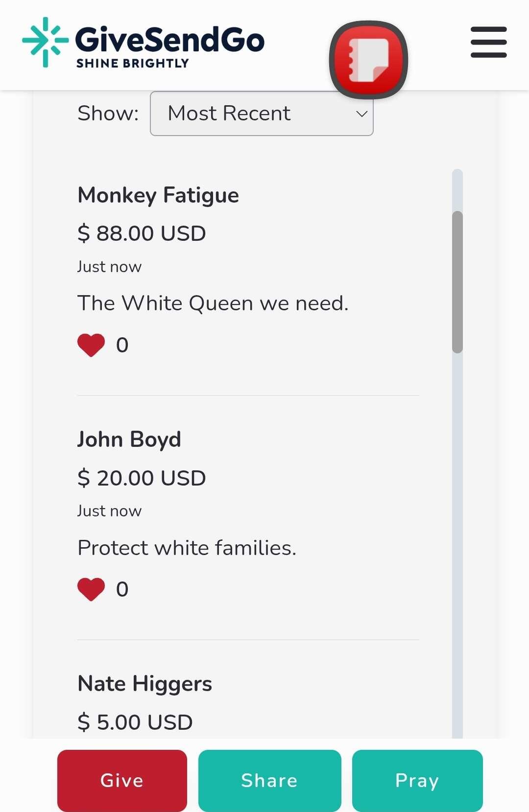Click the red Give button

coord(122,780)
